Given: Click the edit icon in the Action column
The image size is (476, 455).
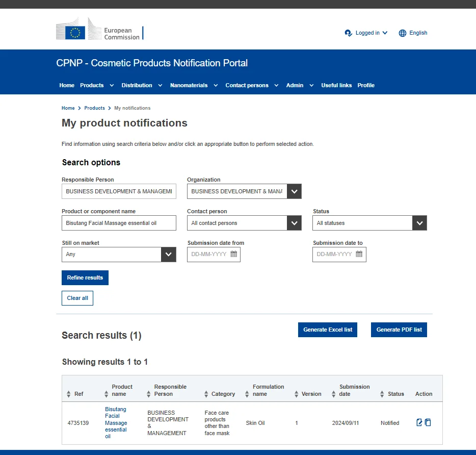Looking at the screenshot, I should [419, 422].
